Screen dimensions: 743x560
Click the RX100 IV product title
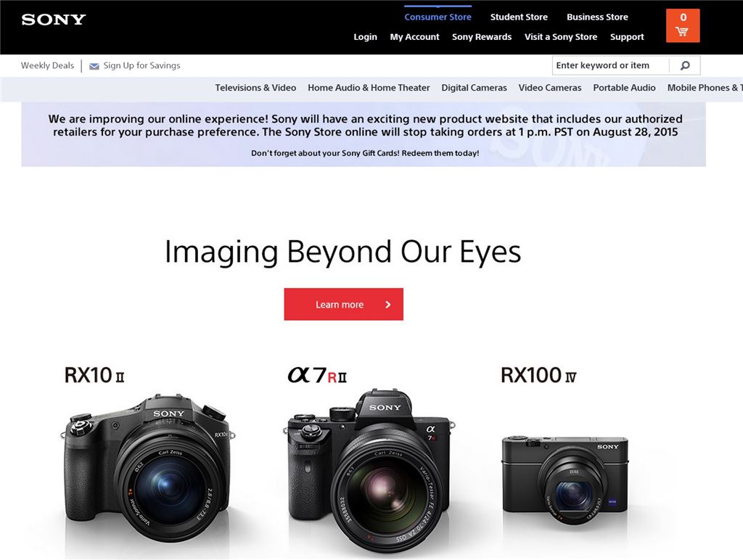539,375
